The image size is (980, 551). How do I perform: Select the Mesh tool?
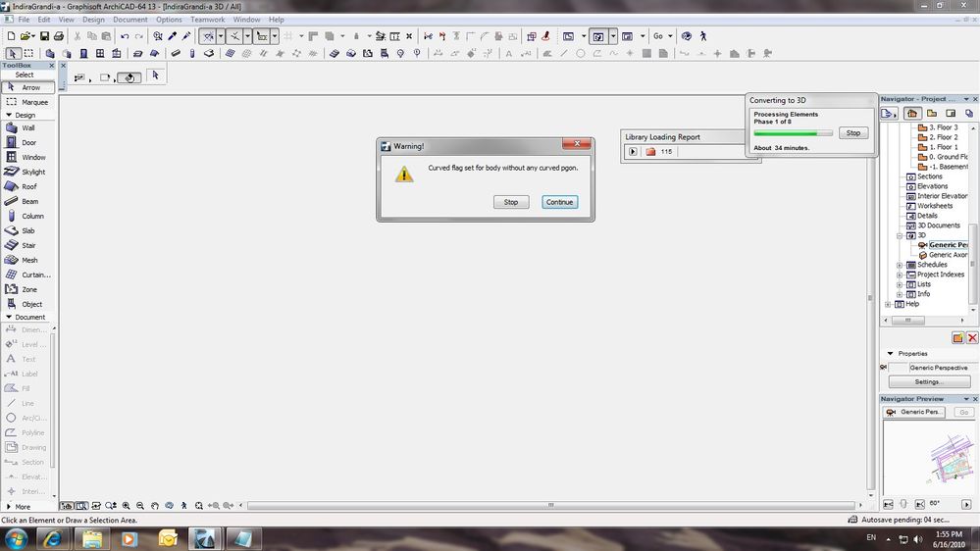click(x=28, y=260)
